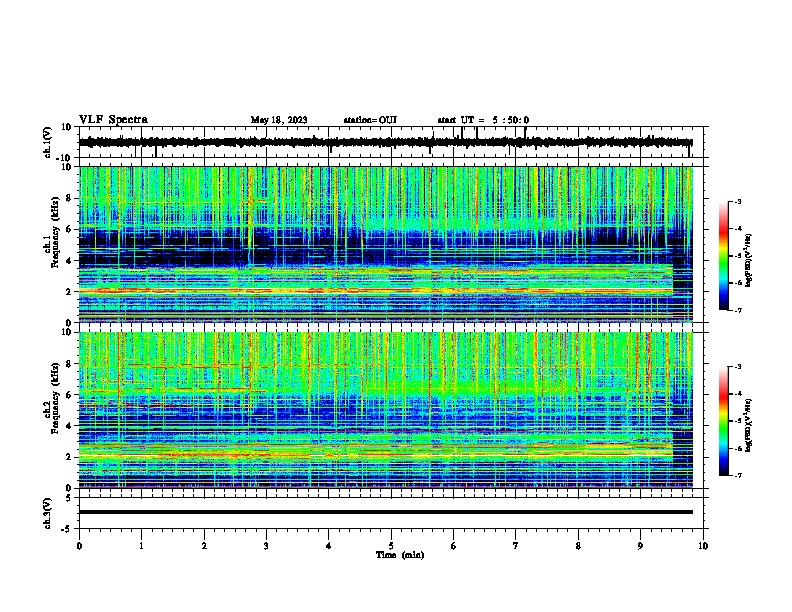Click the "VLF Spectra" plot title
792x612 pixels.
(x=113, y=120)
